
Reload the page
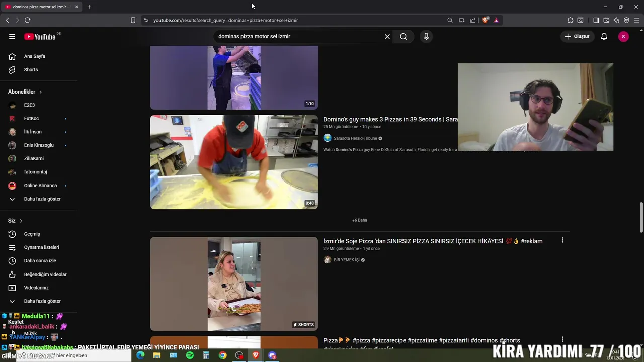(x=27, y=20)
